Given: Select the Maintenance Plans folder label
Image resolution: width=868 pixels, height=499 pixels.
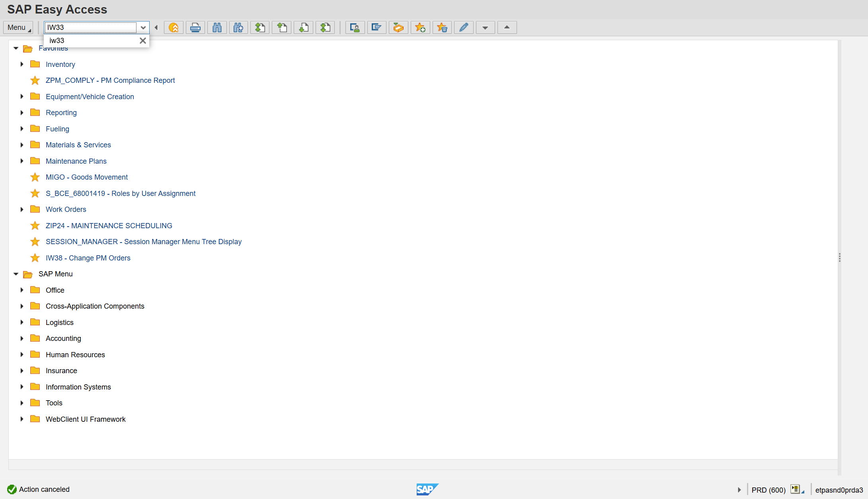Looking at the screenshot, I should (76, 161).
